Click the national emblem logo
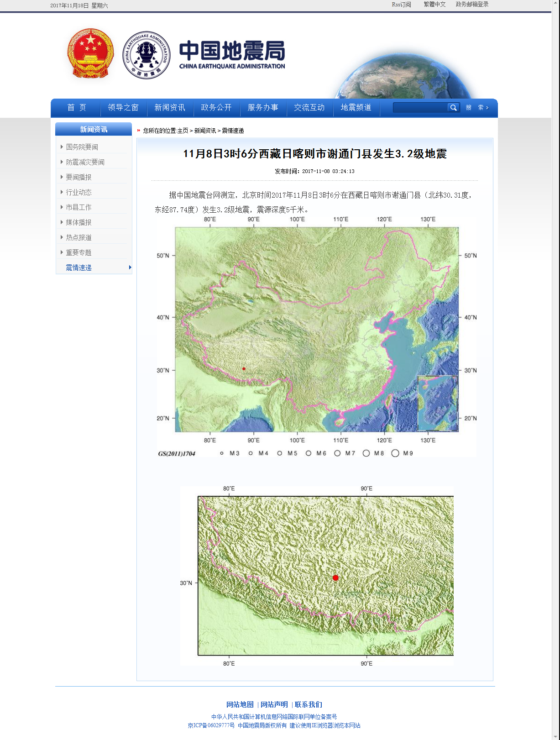The width and height of the screenshot is (560, 740). point(90,54)
